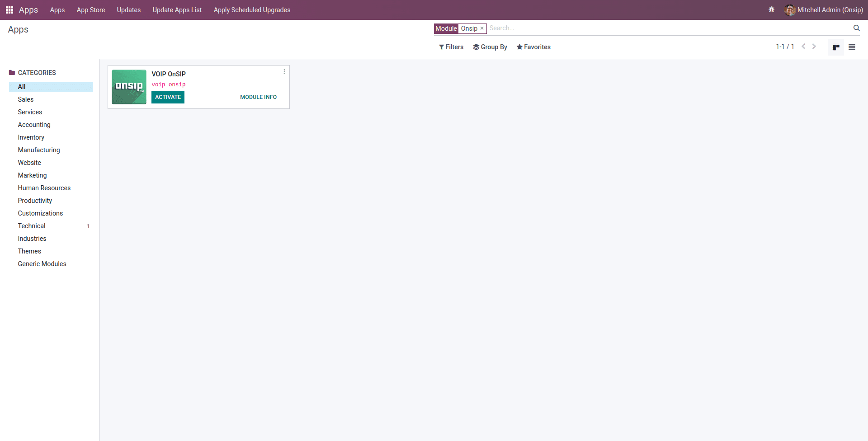The width and height of the screenshot is (868, 441).
Task: Select the Human Resources category
Action: [x=51, y=188]
